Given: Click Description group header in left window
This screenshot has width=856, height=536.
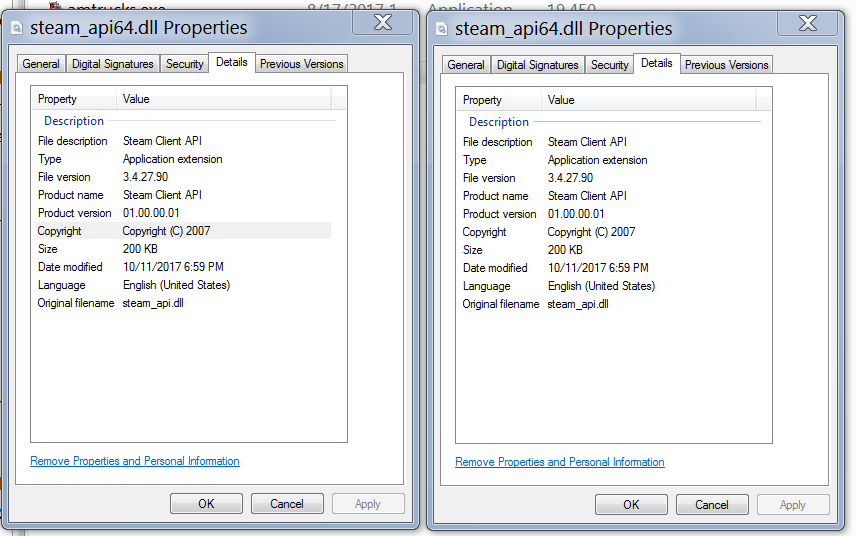Looking at the screenshot, I should click(74, 121).
